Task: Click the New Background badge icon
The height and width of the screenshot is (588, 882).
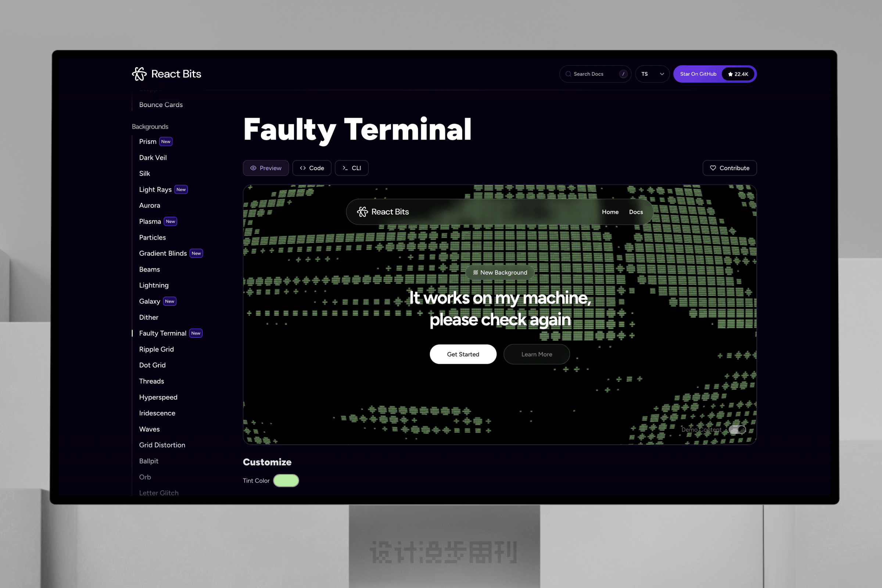Action: pos(476,273)
